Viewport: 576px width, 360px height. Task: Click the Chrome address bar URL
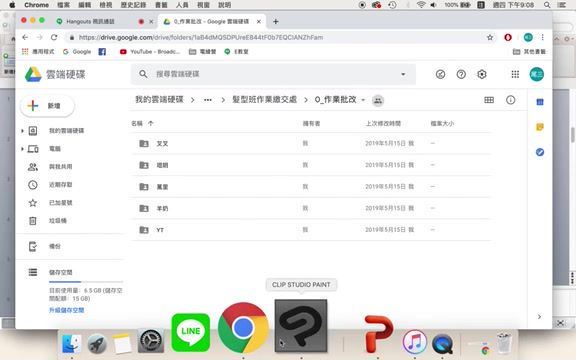201,37
